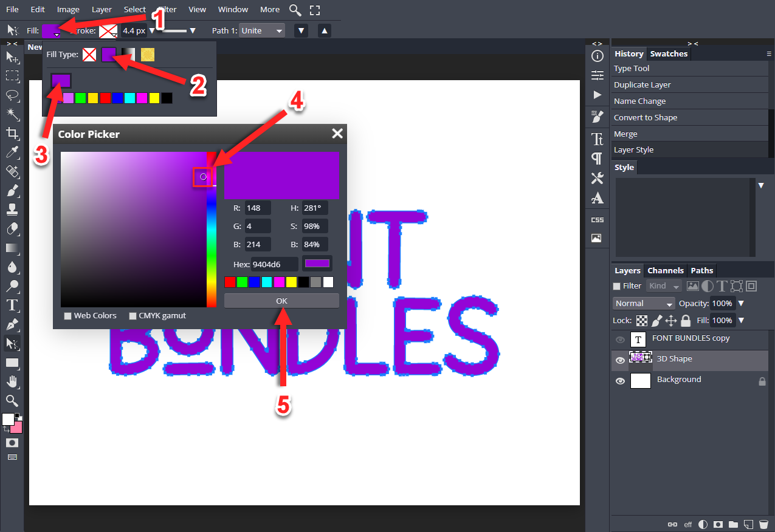Select the Spot Healing Brush tool
Image resolution: width=775 pixels, height=532 pixels.
pos(12,172)
